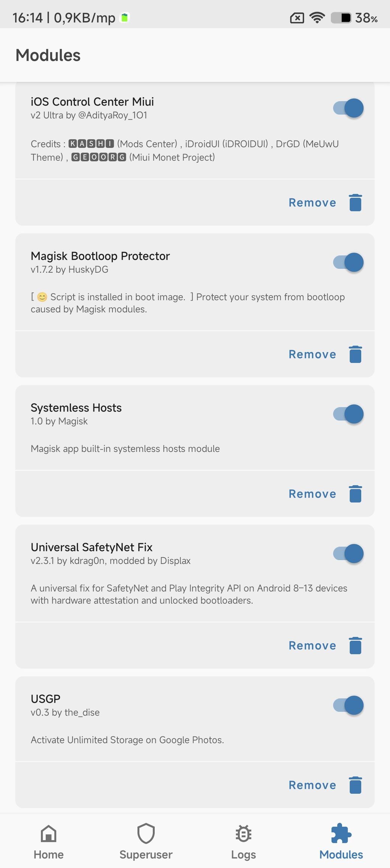Open Home via the house icon
The image size is (390, 868).
coord(49,834)
